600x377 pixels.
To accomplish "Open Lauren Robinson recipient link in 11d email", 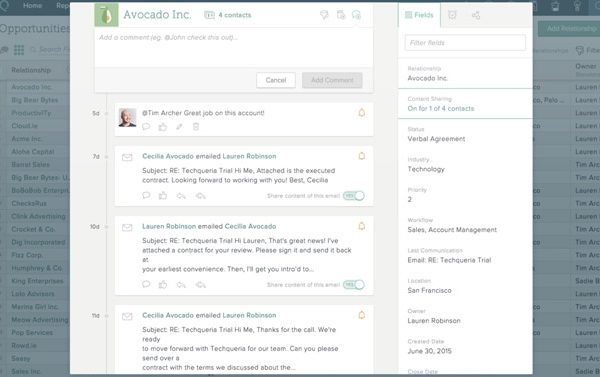I will tap(249, 315).
